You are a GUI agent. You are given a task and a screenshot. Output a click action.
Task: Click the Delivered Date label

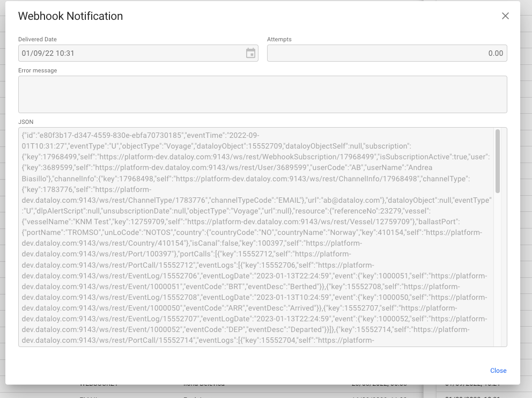click(37, 40)
